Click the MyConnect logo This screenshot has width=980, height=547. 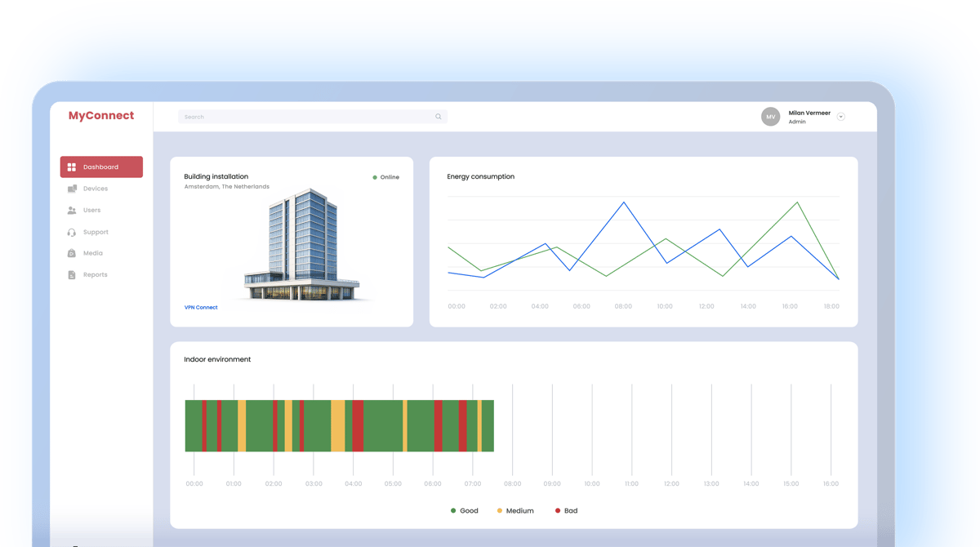click(x=101, y=116)
